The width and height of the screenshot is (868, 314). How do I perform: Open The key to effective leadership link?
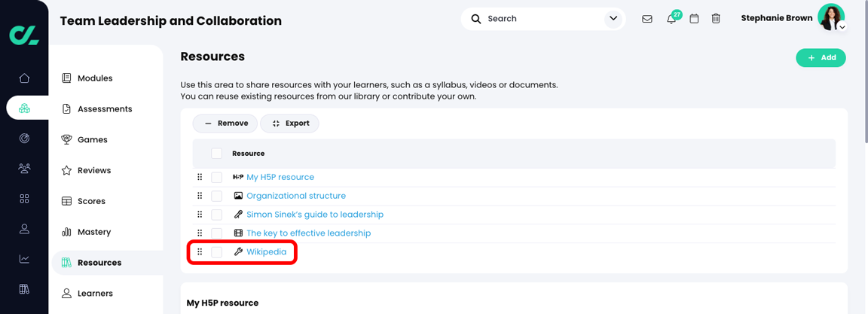tap(308, 233)
